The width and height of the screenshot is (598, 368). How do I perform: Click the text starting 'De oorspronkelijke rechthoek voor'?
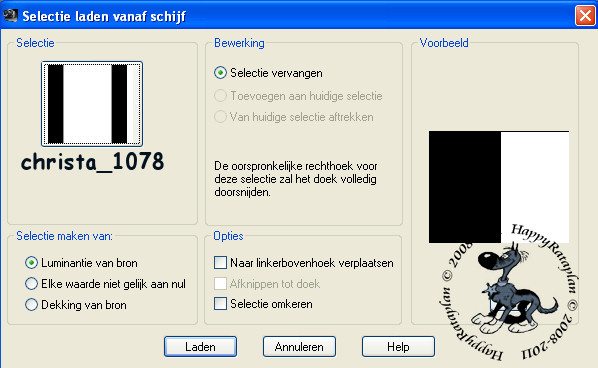point(296,179)
